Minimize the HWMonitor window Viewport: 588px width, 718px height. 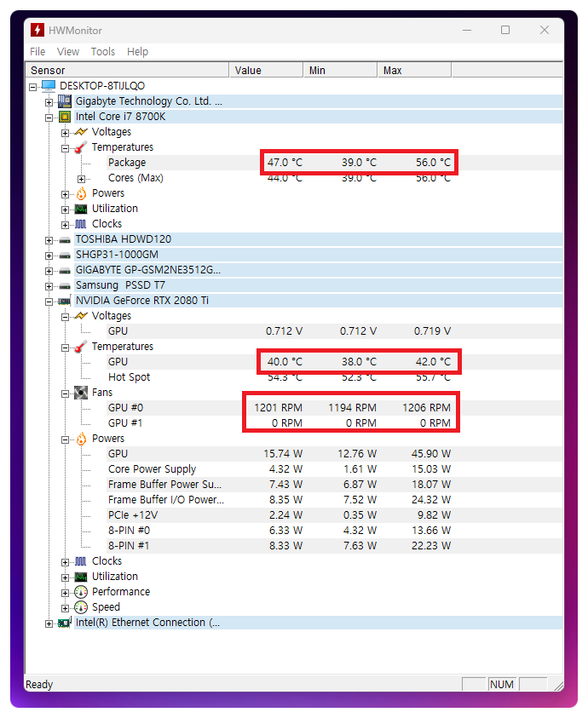pyautogui.click(x=467, y=30)
